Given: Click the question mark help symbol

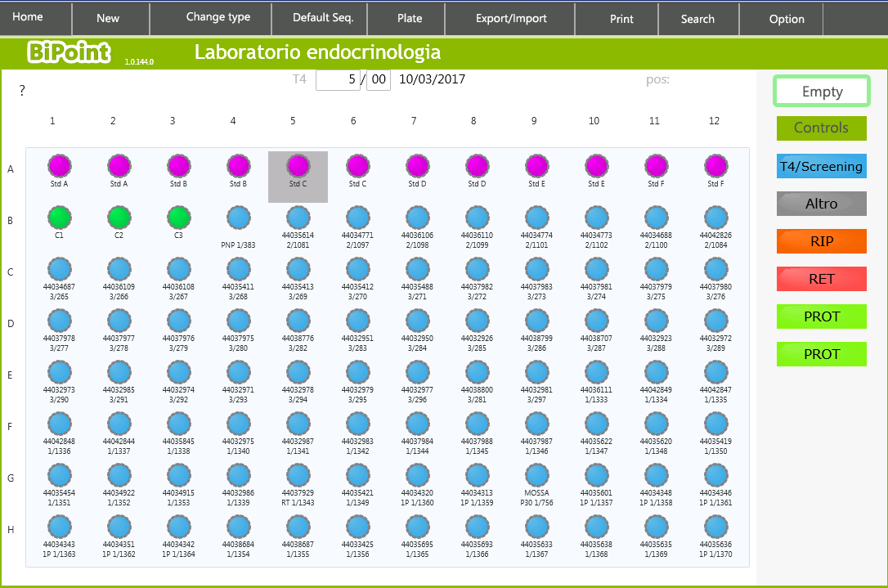Looking at the screenshot, I should tap(22, 91).
